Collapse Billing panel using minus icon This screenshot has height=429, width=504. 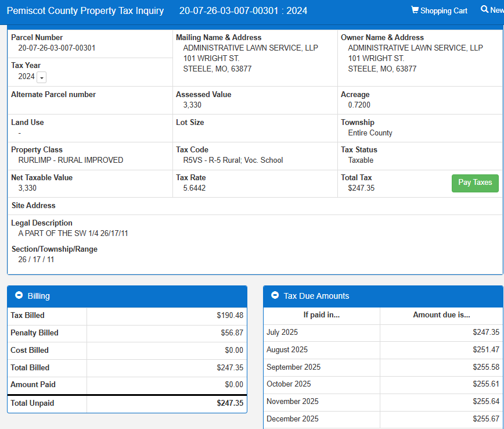click(x=19, y=296)
